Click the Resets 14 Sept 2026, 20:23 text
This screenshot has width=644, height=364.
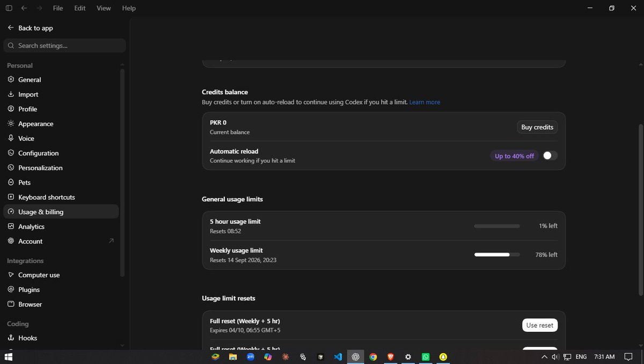tap(243, 260)
